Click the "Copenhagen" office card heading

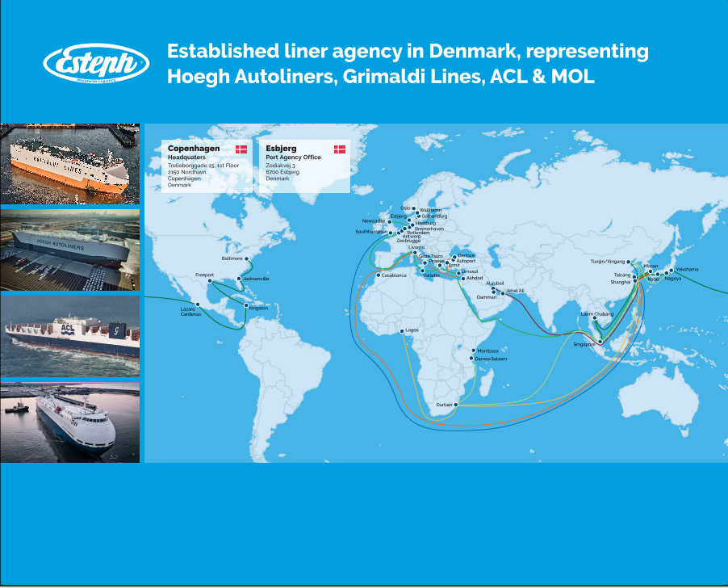coord(194,149)
